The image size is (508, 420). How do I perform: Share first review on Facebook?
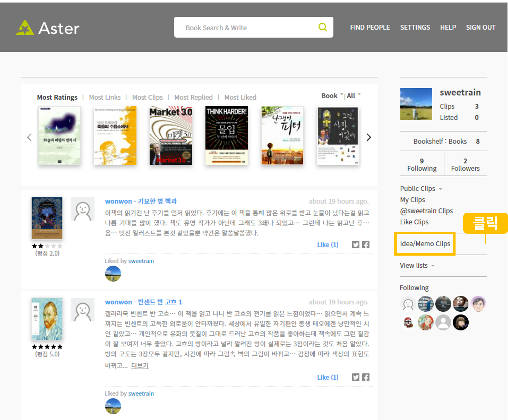click(366, 245)
